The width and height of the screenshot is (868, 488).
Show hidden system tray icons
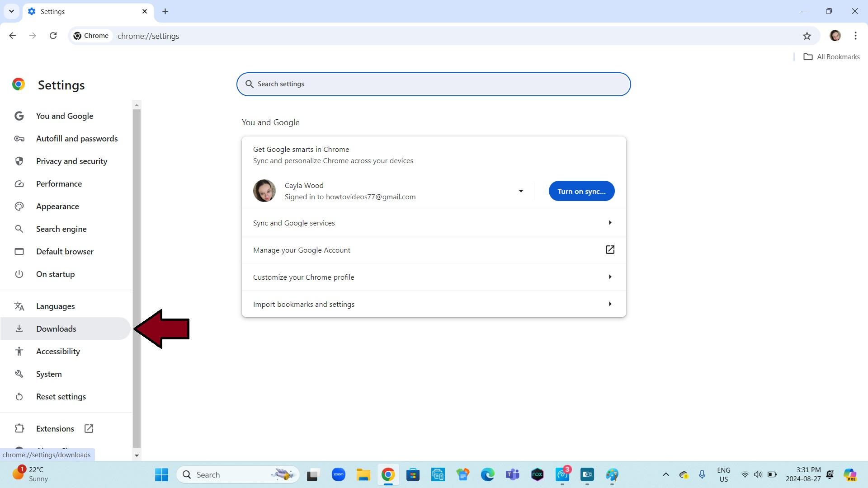tap(665, 474)
